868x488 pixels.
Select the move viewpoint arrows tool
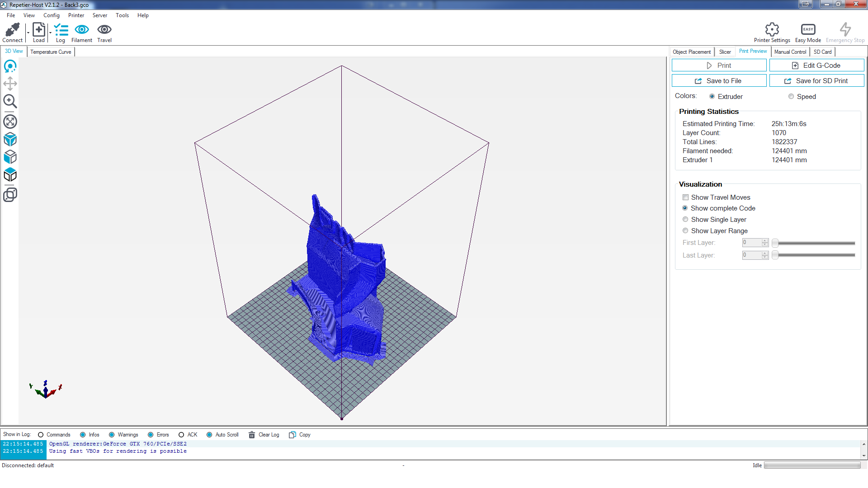[x=10, y=84]
